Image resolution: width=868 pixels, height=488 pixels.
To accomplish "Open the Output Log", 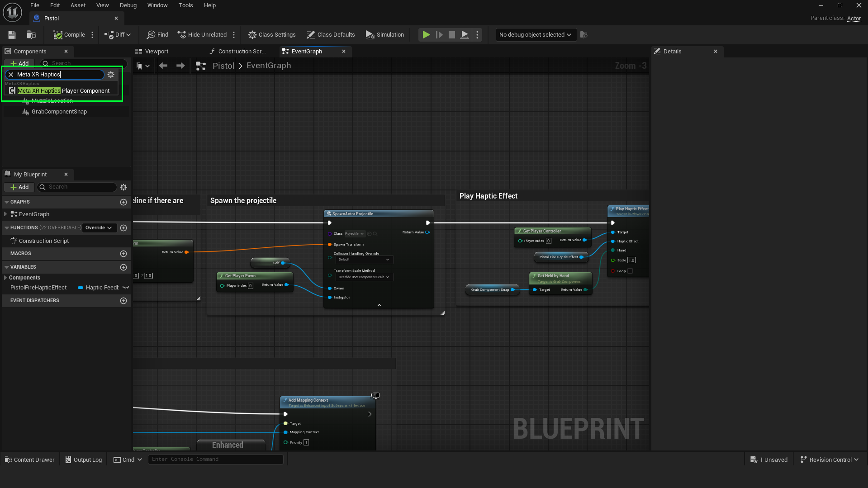I will coord(84,460).
